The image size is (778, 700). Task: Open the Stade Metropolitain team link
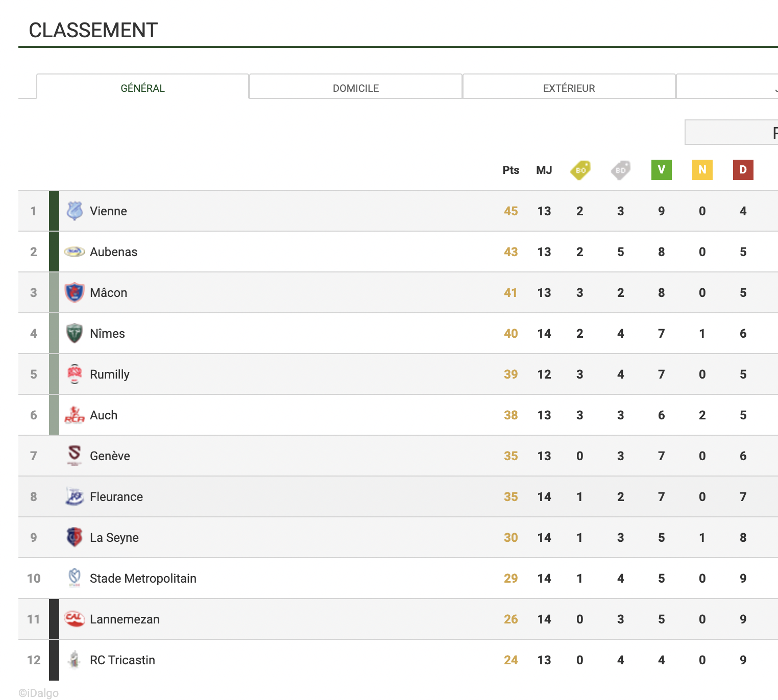pyautogui.click(x=143, y=578)
